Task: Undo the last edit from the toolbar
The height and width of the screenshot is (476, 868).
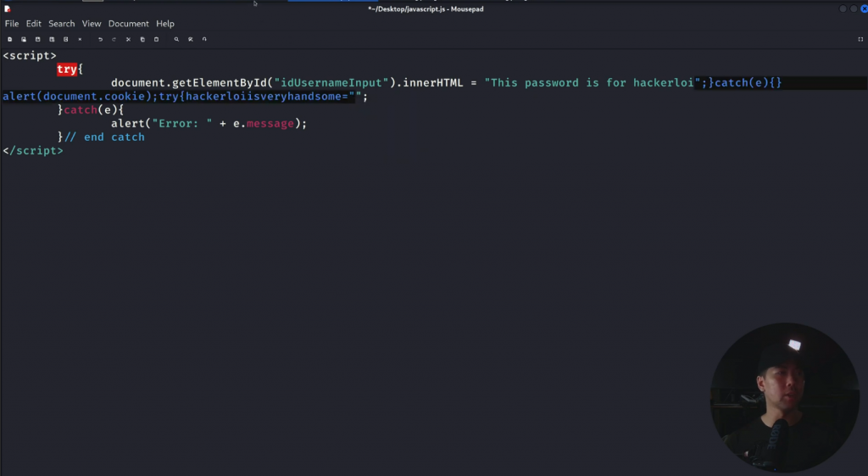Action: click(x=100, y=39)
